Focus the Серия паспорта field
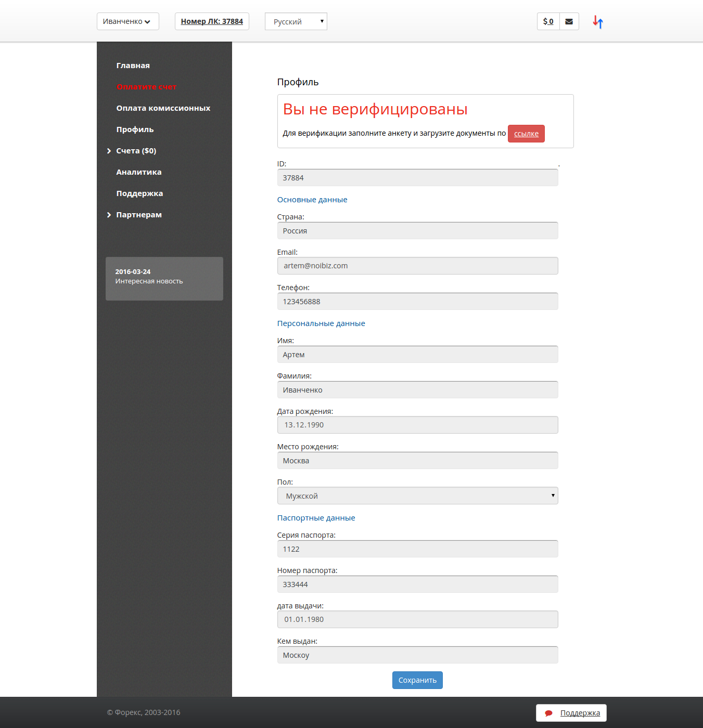The width and height of the screenshot is (703, 728). (418, 549)
